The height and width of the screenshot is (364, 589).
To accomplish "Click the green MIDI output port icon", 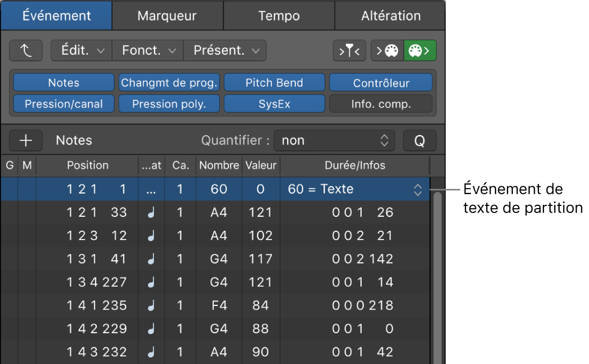I will click(420, 50).
